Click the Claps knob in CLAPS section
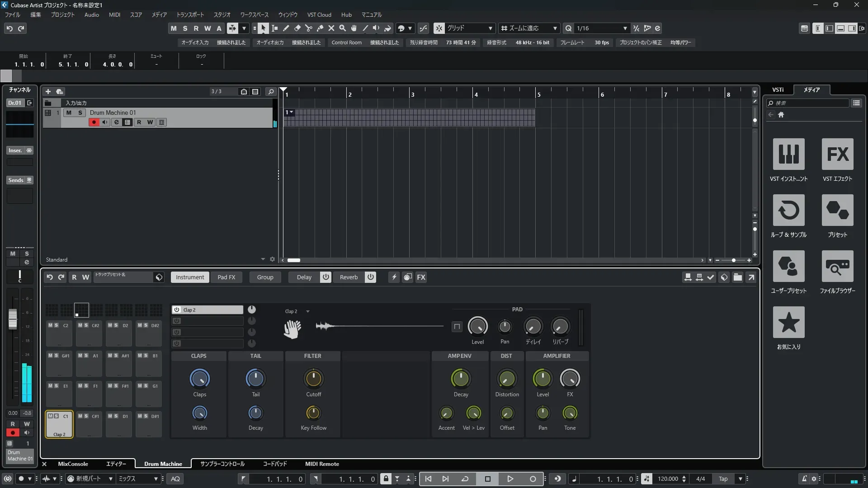 point(199,379)
